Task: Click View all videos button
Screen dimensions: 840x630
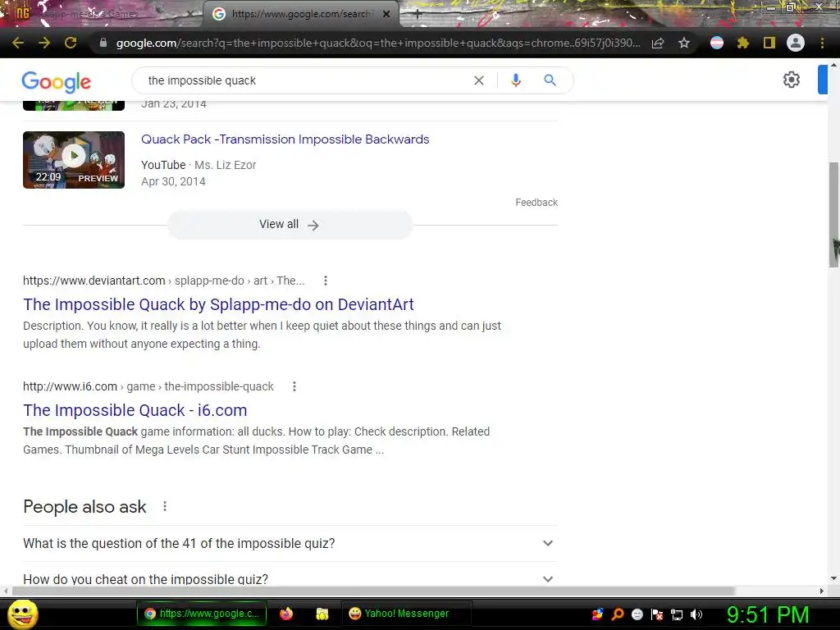Action: (290, 225)
